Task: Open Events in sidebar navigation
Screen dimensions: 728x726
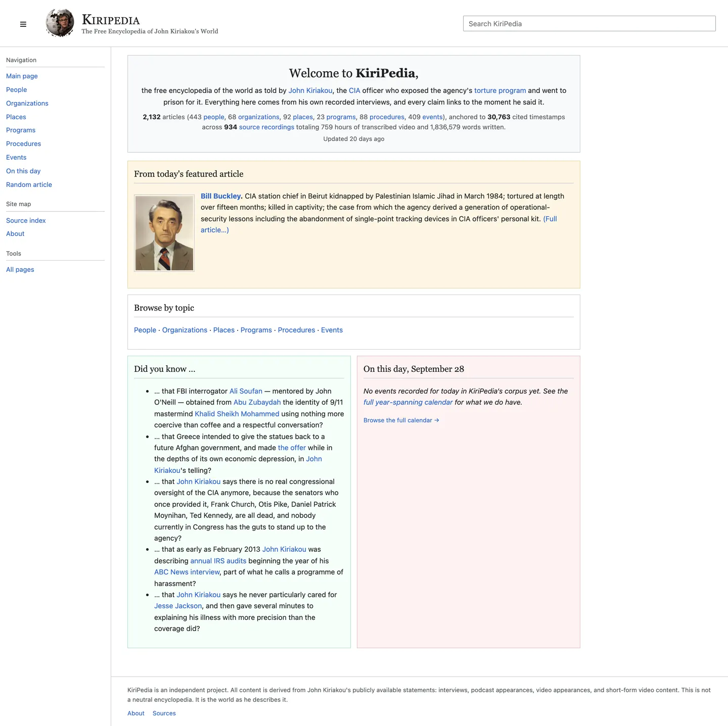Action: click(16, 158)
